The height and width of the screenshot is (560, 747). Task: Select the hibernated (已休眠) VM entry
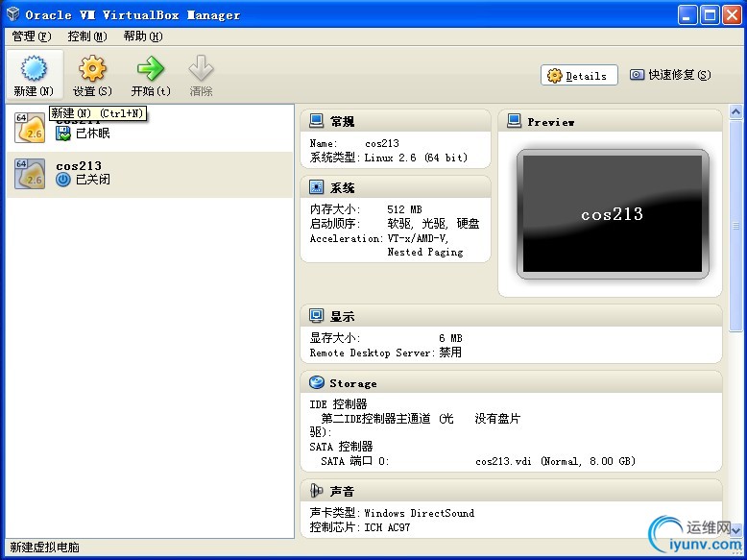tap(150, 128)
